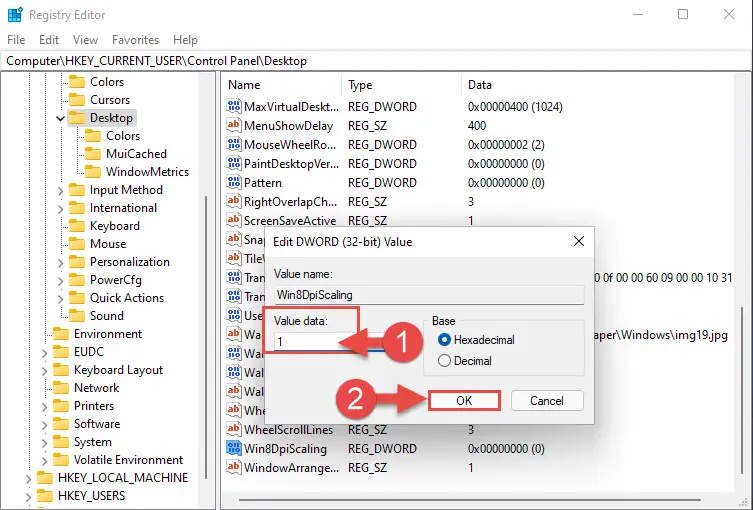Click the Value data input field
Screen dimensions: 753x510
345,341
